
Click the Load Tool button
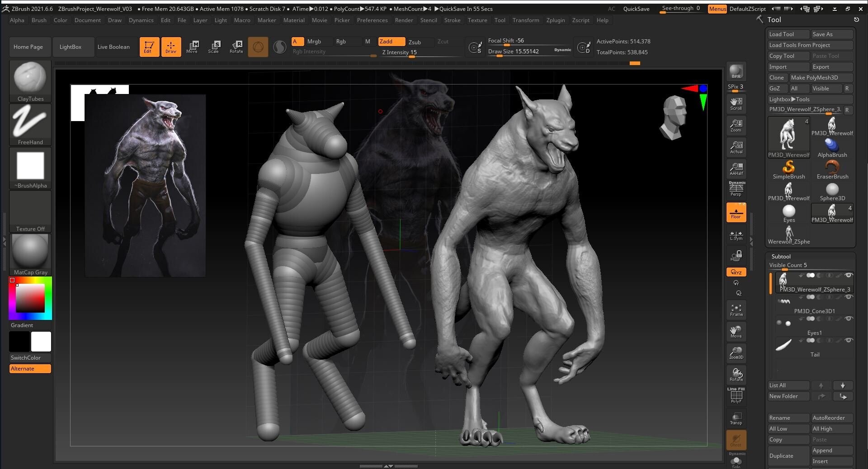(x=788, y=34)
